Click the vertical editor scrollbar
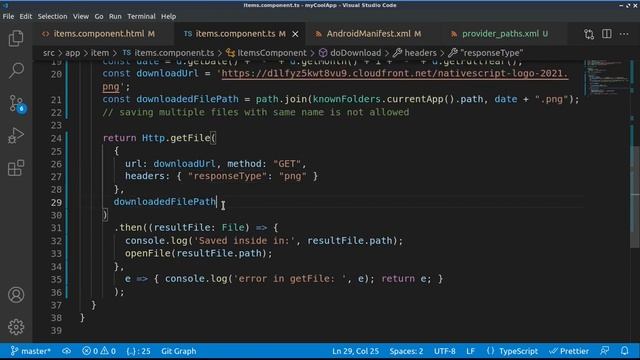 coord(636,196)
